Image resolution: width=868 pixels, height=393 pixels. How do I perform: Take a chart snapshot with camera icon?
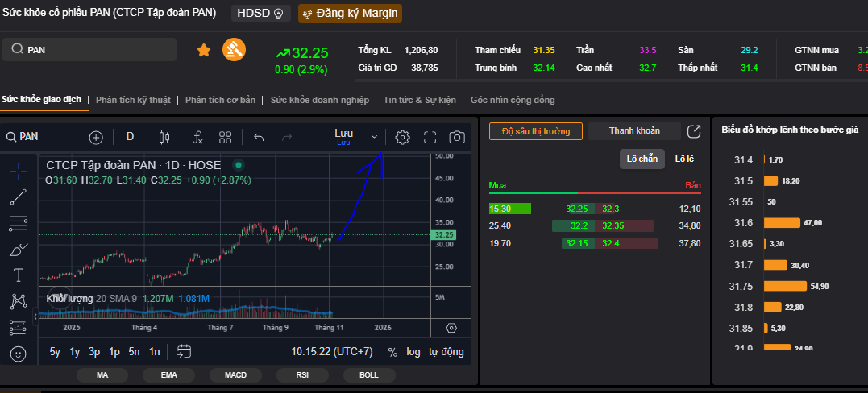click(457, 137)
